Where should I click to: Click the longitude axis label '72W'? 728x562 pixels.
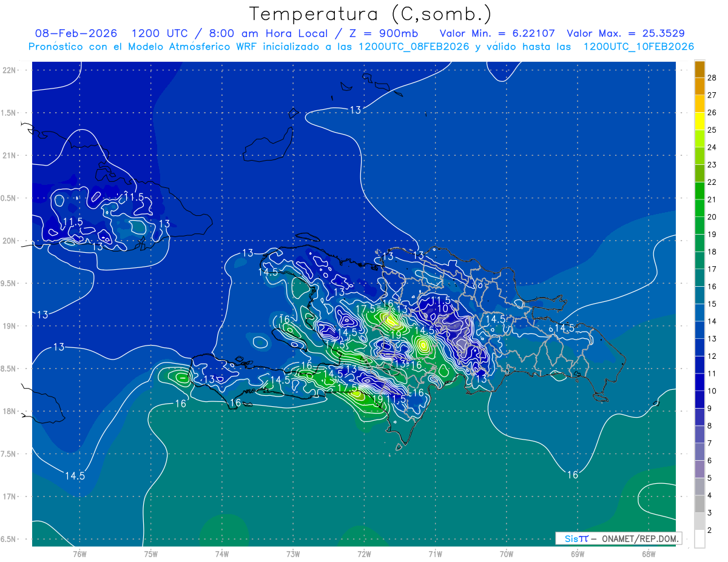(364, 554)
